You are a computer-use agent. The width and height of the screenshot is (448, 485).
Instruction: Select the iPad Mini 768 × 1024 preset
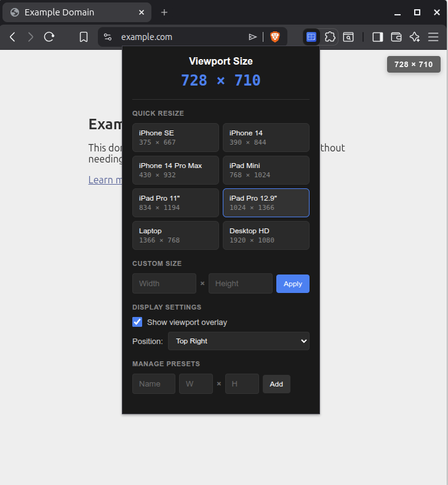[266, 170]
